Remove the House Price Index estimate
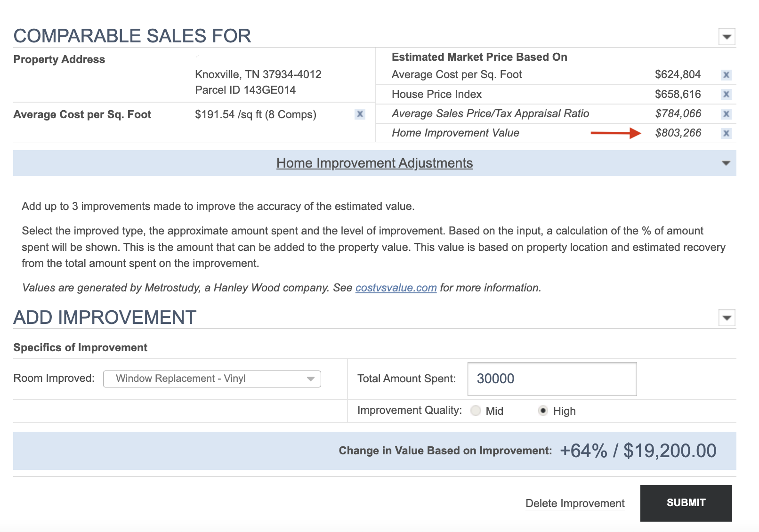This screenshot has width=759, height=532. [x=726, y=95]
